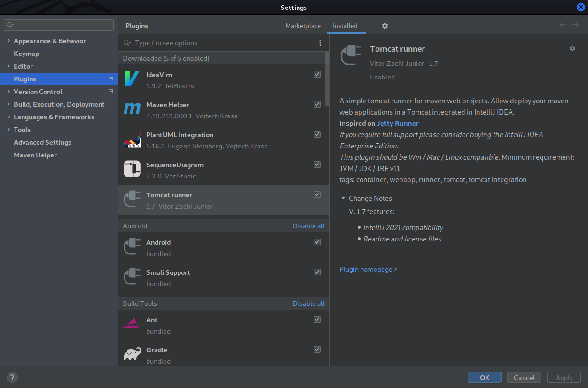Image resolution: width=588 pixels, height=388 pixels.
Task: Click the SequenceDiagram plugin icon
Action: (x=132, y=169)
